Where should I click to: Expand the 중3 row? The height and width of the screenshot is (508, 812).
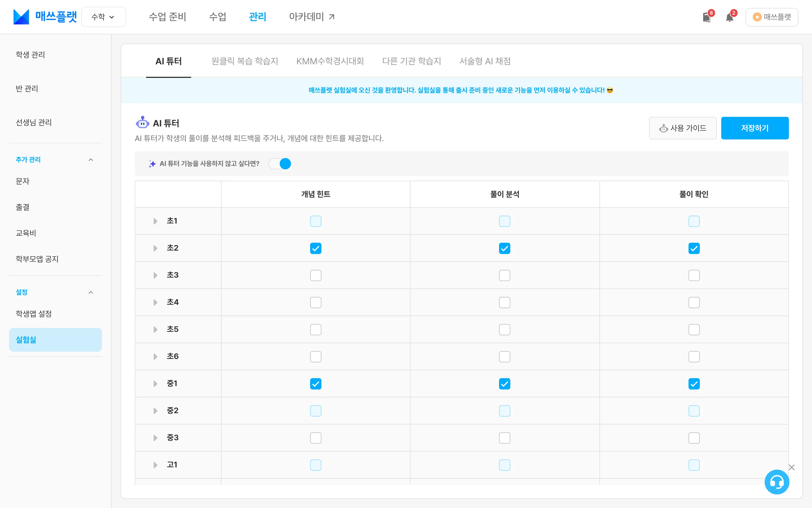click(x=155, y=438)
